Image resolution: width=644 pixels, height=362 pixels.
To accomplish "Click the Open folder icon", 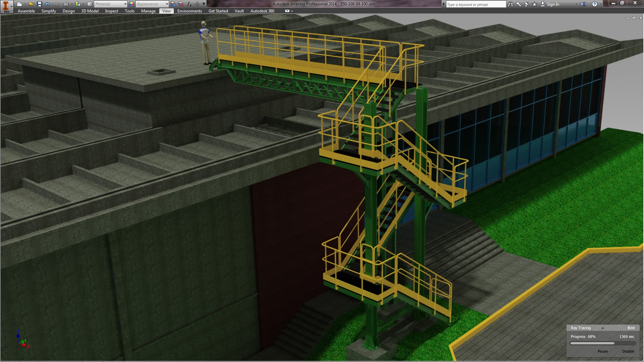I will 31,4.
